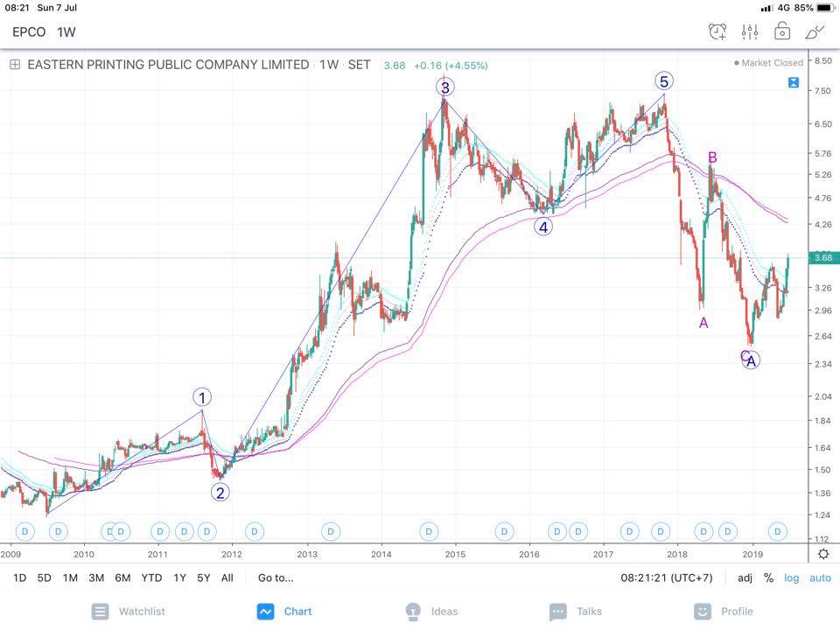Viewport: 840px width, 630px height.
Task: Click the 2015 time axis label
Action: click(x=455, y=554)
